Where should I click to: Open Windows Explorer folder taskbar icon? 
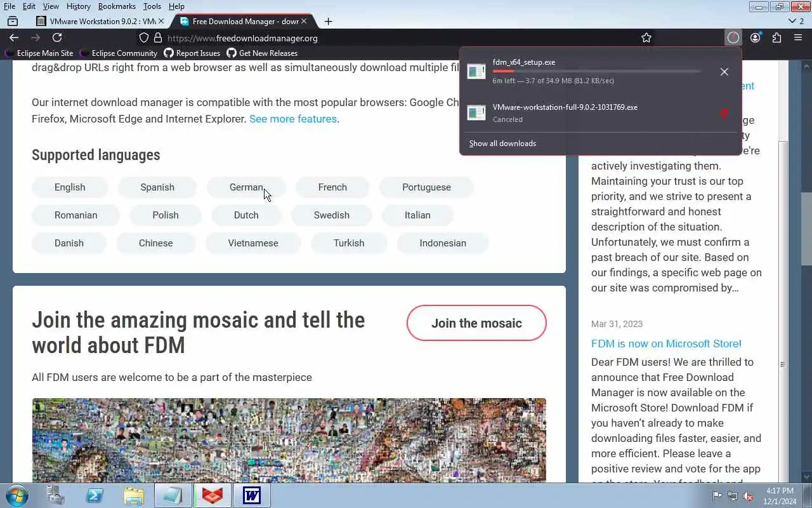tap(134, 496)
